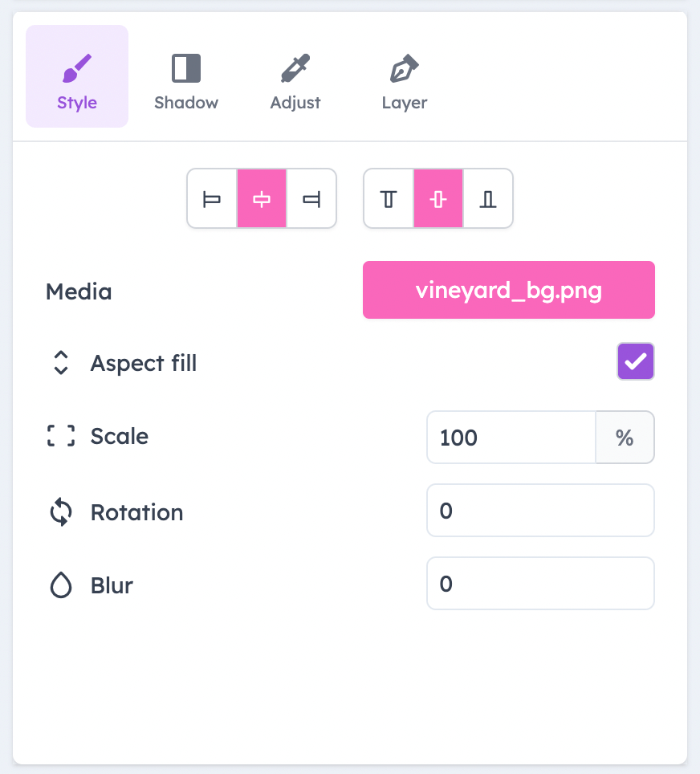Screen dimensions: 700x774
Task: Select align right horizontally icon
Action: coord(311,198)
